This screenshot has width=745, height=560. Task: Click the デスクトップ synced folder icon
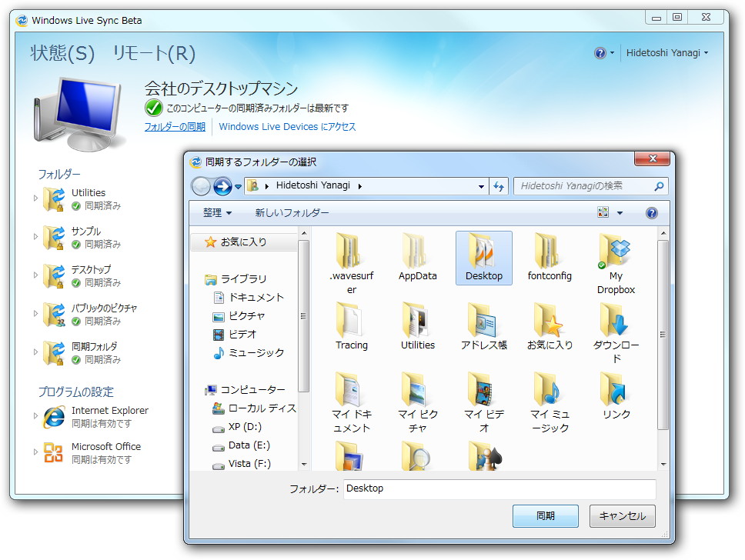(54, 276)
